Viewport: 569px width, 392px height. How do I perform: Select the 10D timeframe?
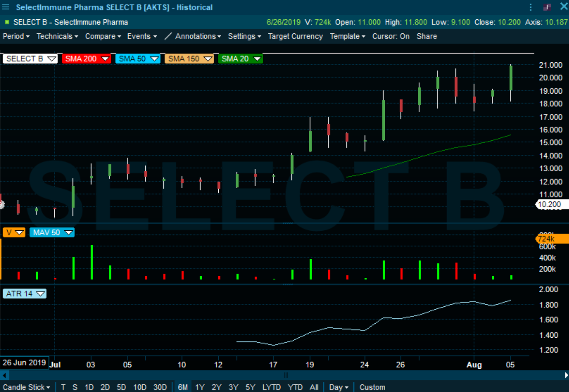(140, 387)
